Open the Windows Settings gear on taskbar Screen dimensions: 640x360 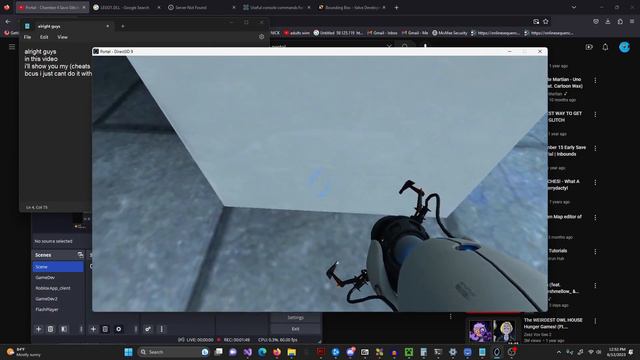(x=453, y=352)
